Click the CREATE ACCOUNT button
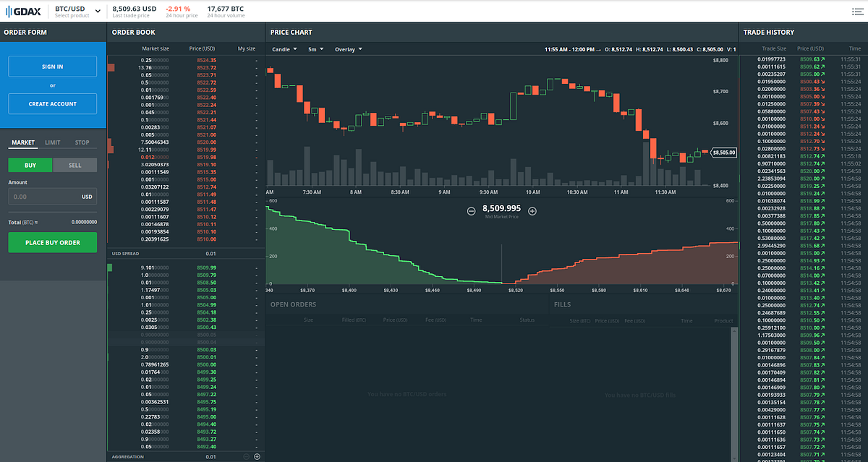Viewport: 868px width, 462px height. tap(53, 103)
